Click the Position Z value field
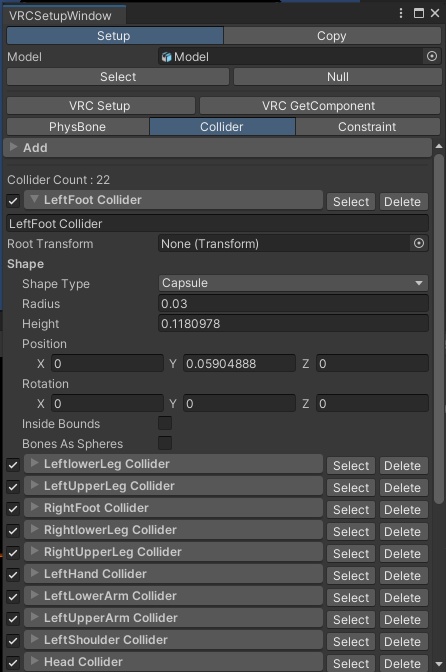The height and width of the screenshot is (672, 446). pyautogui.click(x=372, y=363)
